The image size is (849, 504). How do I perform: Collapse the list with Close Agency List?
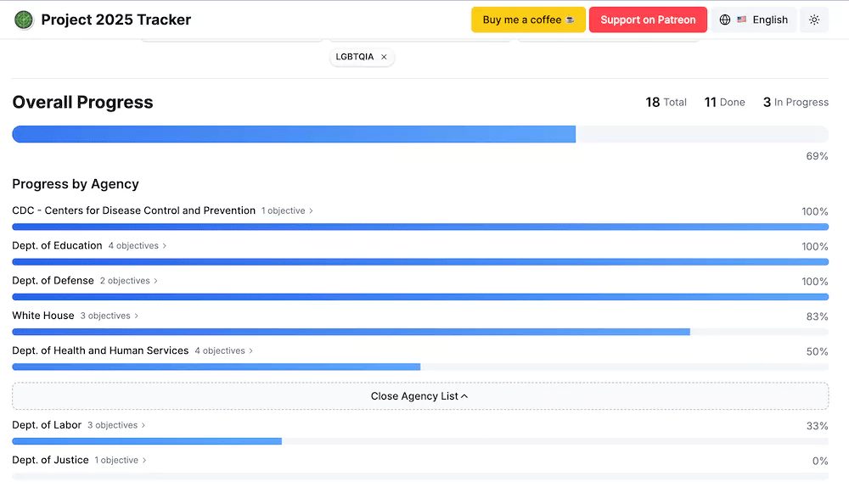click(419, 396)
